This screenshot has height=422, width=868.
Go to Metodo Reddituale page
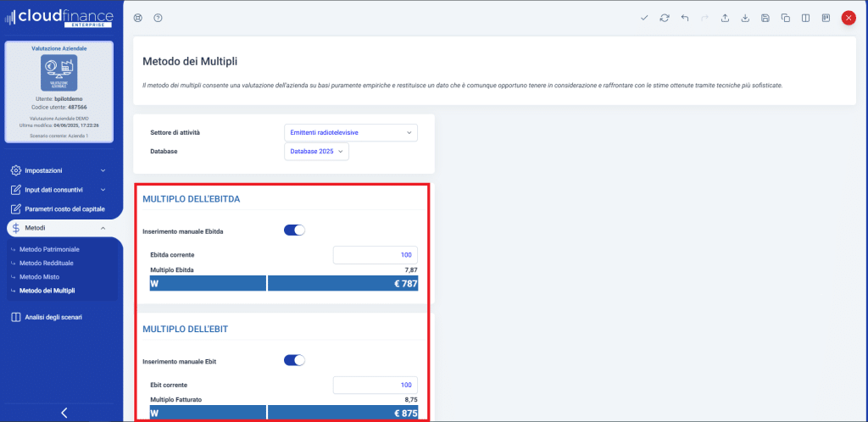(48, 263)
